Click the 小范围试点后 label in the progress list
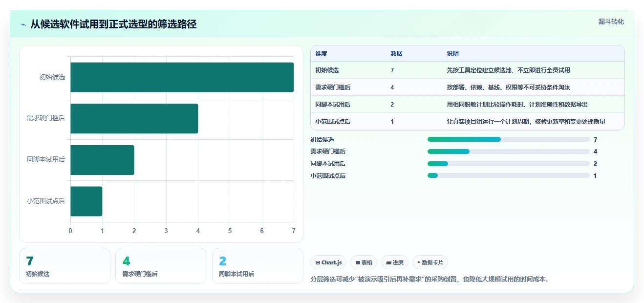Viewport: 644px width, 303px height. click(x=328, y=176)
